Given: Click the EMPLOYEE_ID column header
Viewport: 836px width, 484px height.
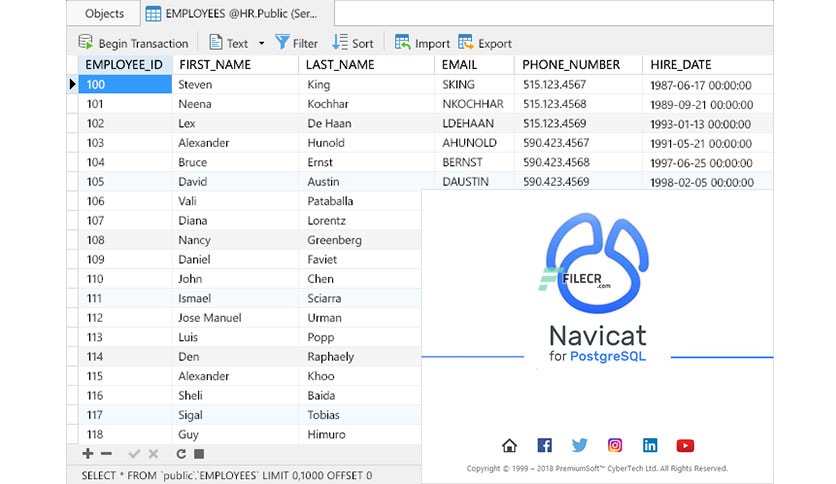Looking at the screenshot, I should pos(125,64).
